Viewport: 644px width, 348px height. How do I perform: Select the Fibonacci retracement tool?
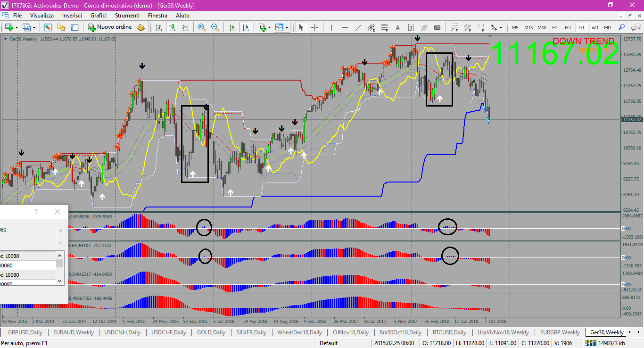coord(384,27)
